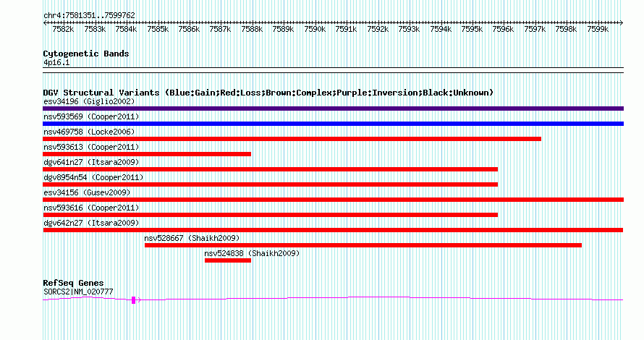644x340 pixels.
Task: Click the chr4:7581351..7599762 region label
Action: click(x=89, y=15)
